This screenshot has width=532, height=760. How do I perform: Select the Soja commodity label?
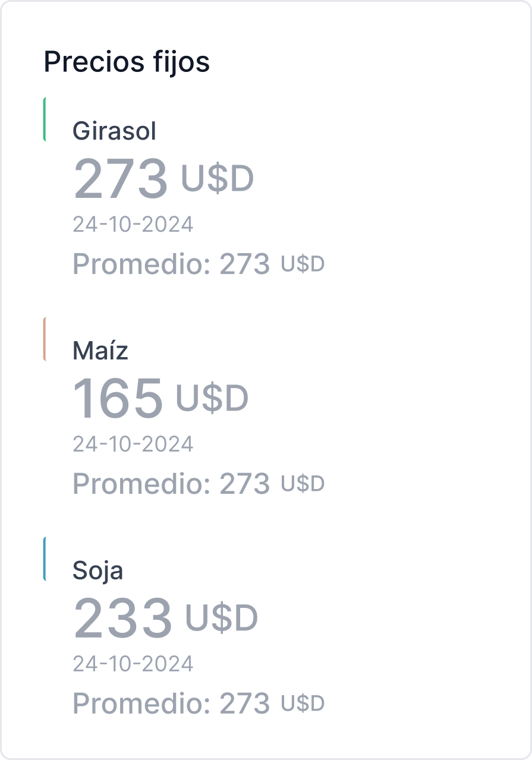pyautogui.click(x=98, y=570)
